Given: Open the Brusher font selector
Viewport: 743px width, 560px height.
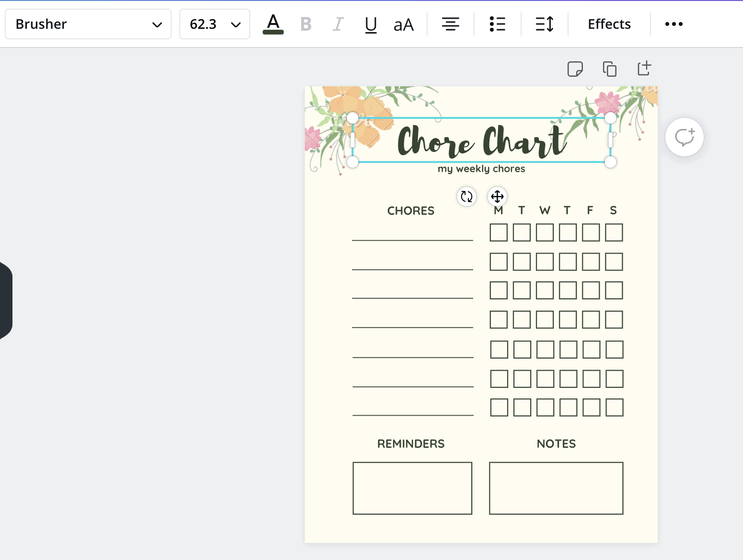Looking at the screenshot, I should click(88, 24).
